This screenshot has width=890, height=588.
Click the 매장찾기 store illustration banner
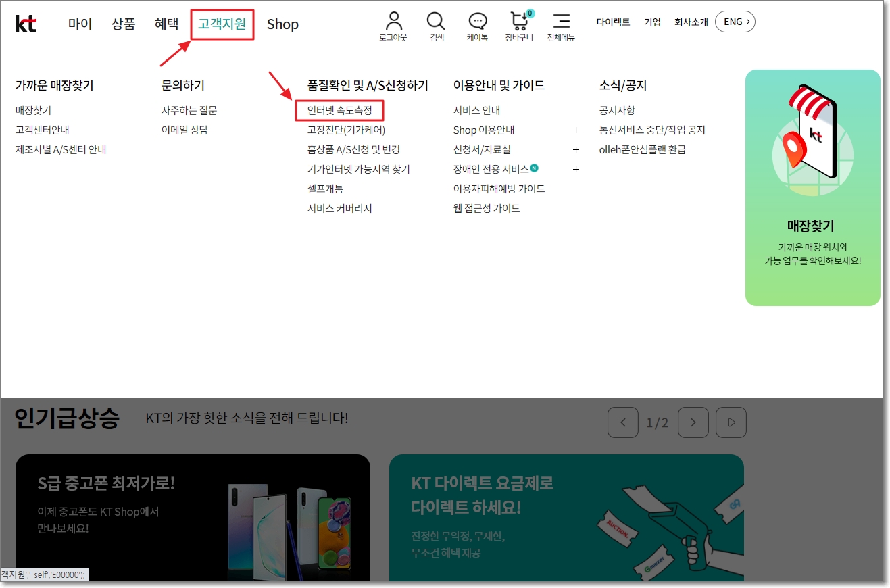813,188
